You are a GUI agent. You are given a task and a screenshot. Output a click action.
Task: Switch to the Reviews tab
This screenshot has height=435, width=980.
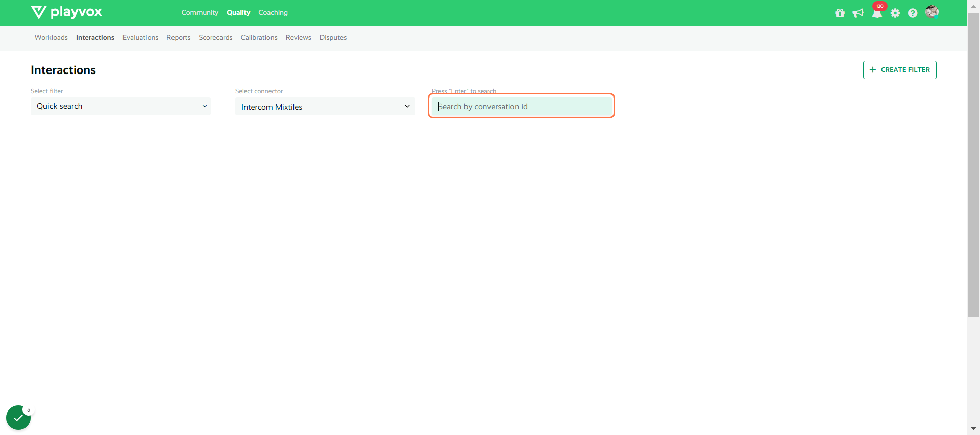pos(298,37)
